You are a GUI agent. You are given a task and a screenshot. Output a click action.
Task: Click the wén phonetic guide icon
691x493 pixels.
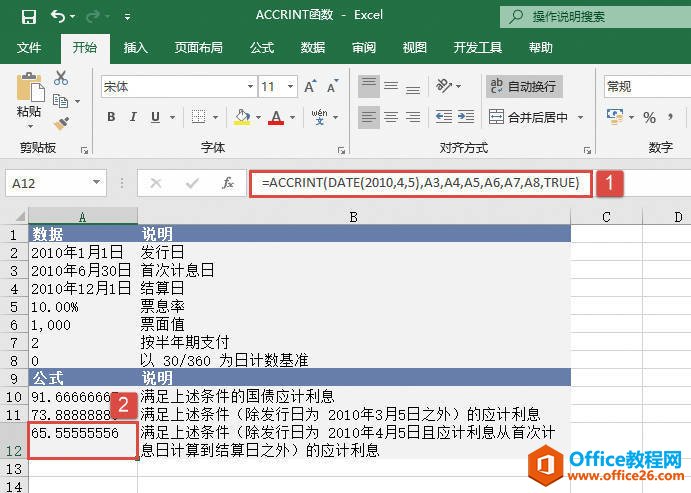click(x=319, y=117)
